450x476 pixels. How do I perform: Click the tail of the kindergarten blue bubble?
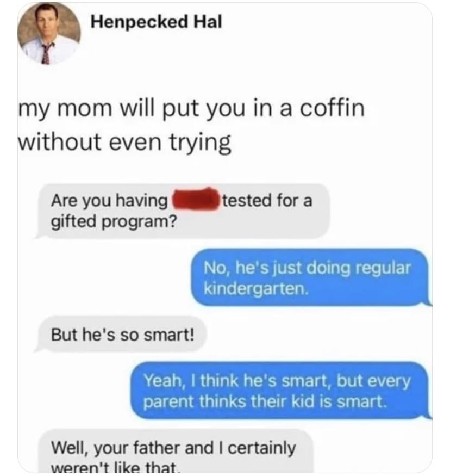click(x=428, y=302)
